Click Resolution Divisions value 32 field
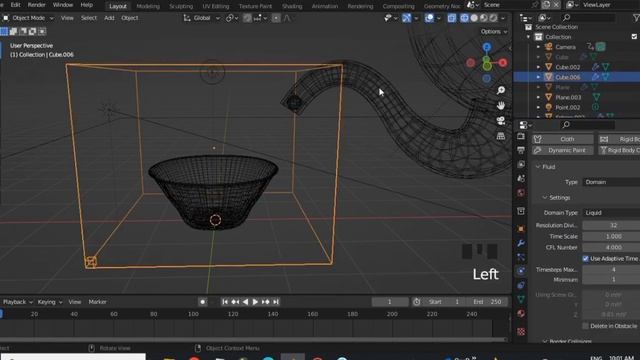The height and width of the screenshot is (360, 640). coord(611,225)
